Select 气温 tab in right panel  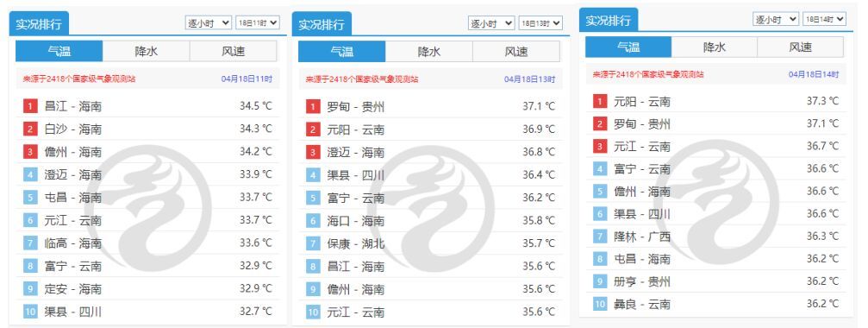[x=628, y=47]
